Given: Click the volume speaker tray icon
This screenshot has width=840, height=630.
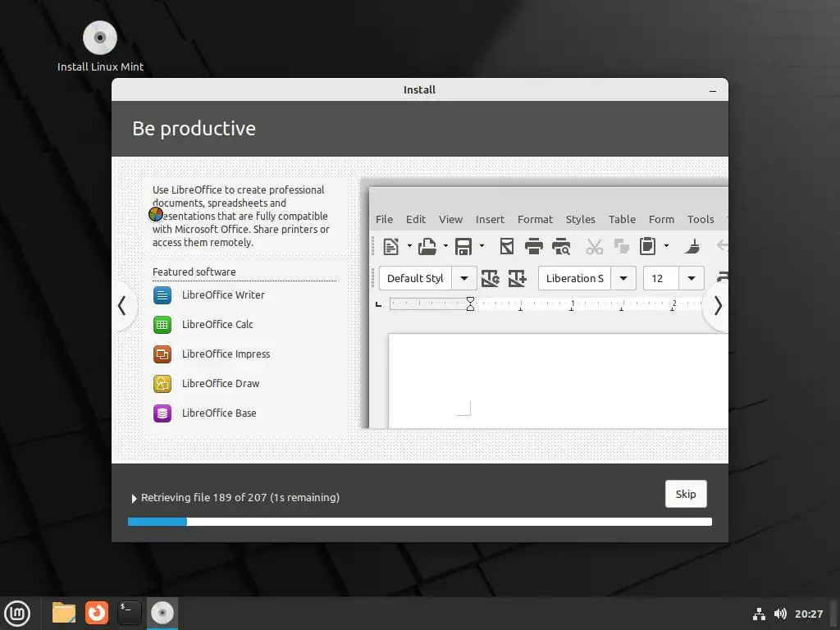Looking at the screenshot, I should [780, 614].
